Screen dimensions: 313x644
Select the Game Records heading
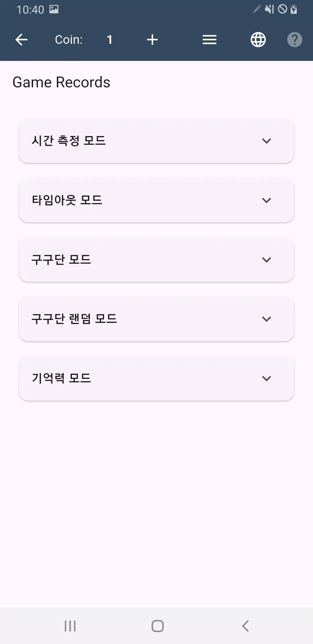[x=61, y=82]
